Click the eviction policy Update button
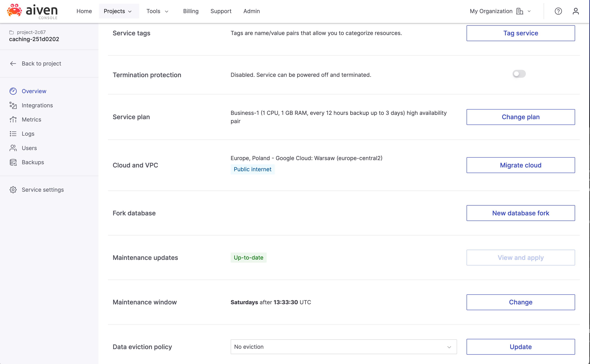590x364 pixels. [x=521, y=347]
